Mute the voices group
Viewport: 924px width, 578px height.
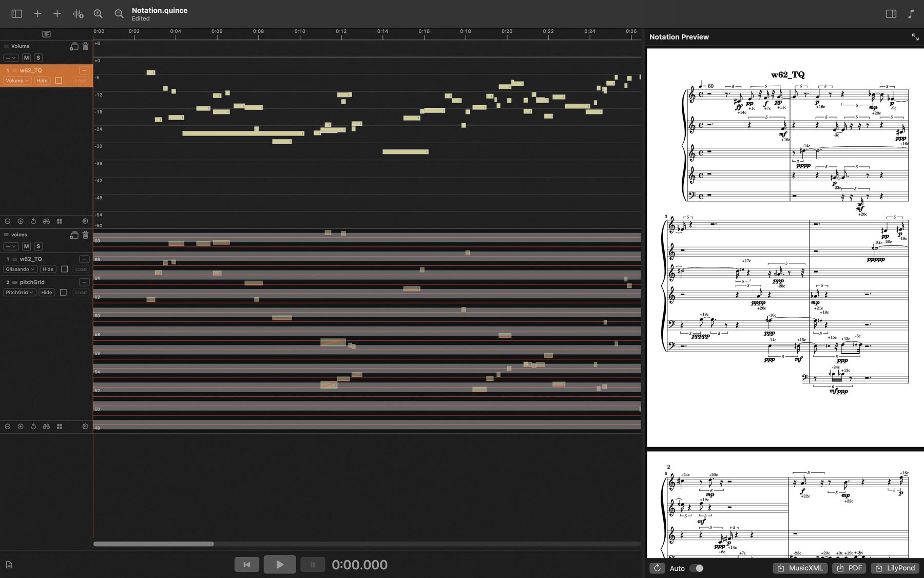point(27,246)
